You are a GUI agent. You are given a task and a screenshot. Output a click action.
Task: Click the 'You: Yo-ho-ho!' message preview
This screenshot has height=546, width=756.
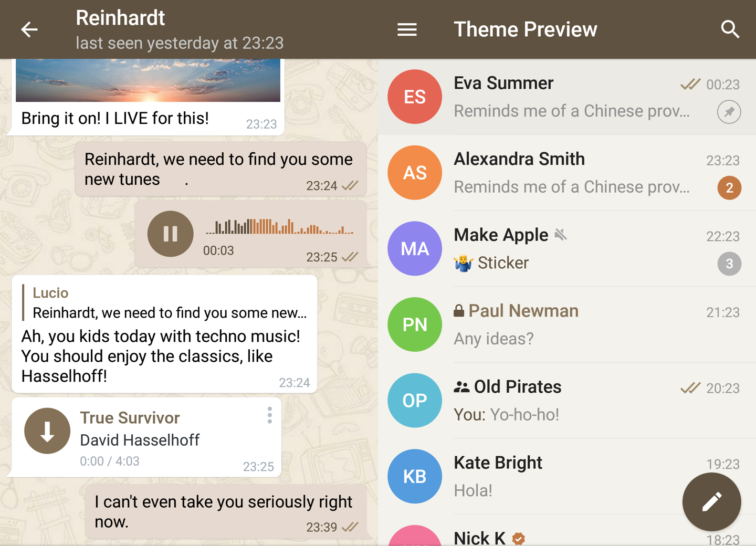[506, 415]
